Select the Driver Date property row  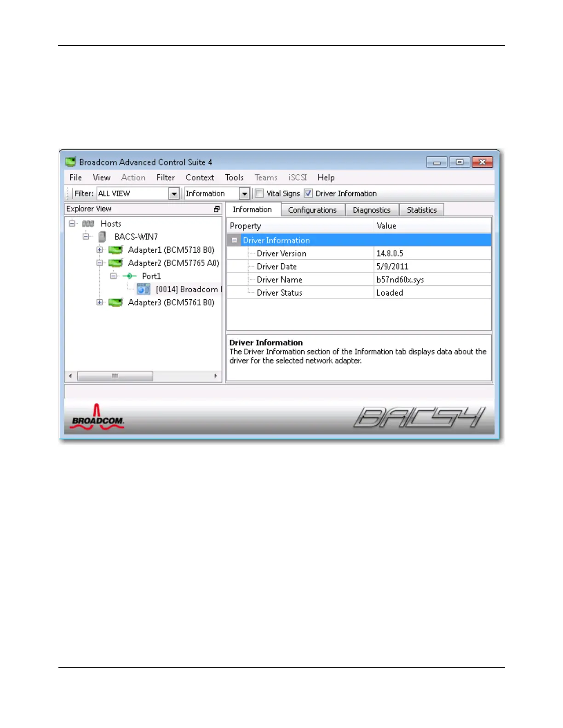click(x=359, y=267)
